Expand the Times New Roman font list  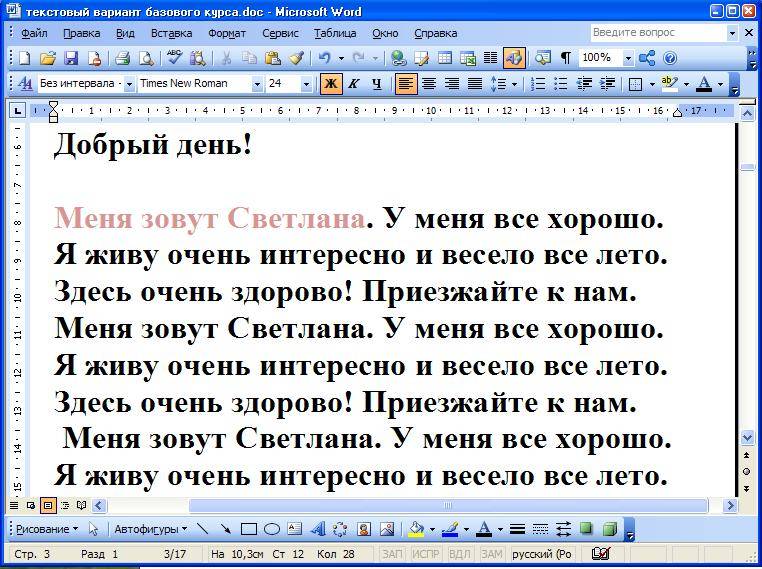[257, 84]
